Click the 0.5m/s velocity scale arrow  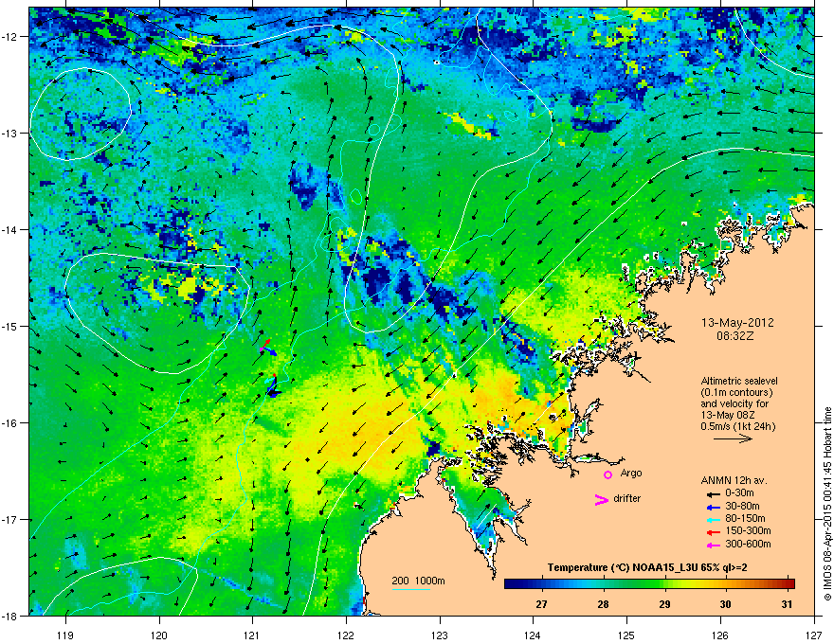[733, 438]
